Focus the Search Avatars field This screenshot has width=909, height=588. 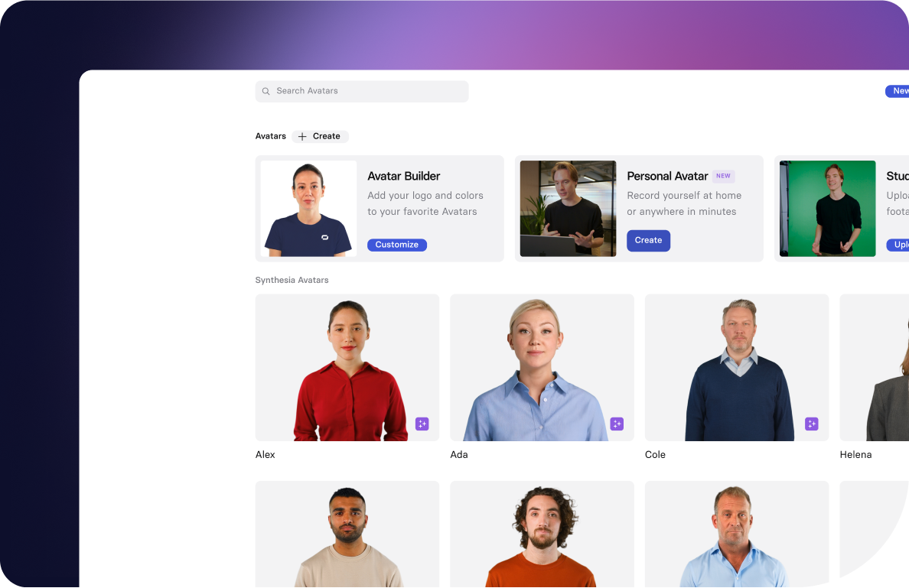click(x=362, y=92)
